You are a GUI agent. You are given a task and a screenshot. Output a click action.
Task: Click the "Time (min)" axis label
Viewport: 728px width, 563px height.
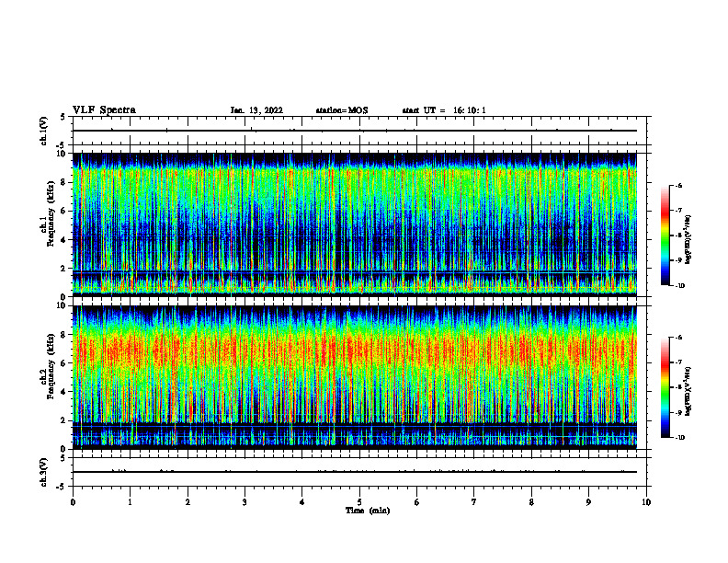[x=368, y=511]
